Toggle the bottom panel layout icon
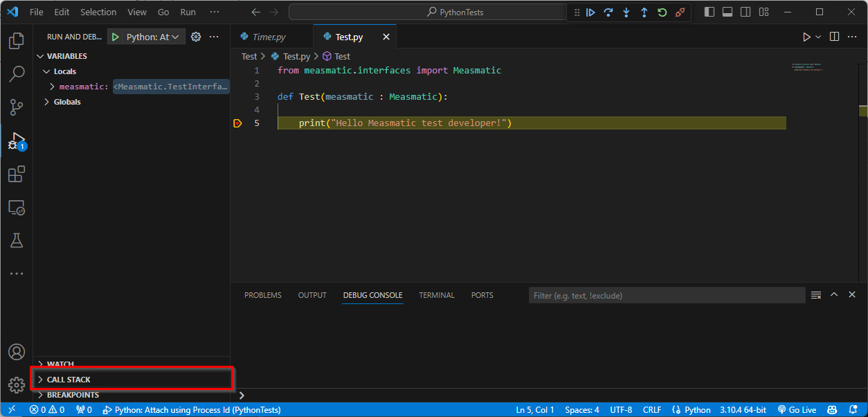868x417 pixels. point(727,12)
